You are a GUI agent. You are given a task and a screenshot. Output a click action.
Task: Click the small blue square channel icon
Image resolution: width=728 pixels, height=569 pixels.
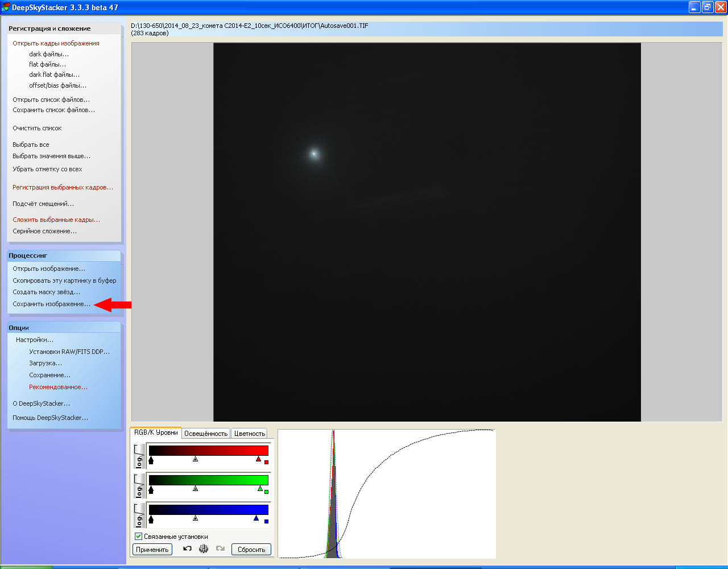(266, 521)
